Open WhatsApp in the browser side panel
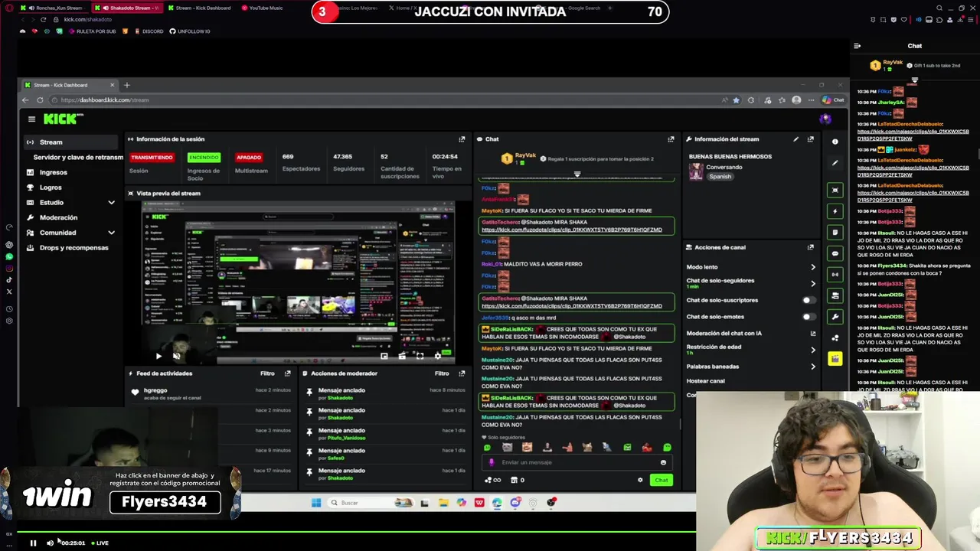 point(9,257)
